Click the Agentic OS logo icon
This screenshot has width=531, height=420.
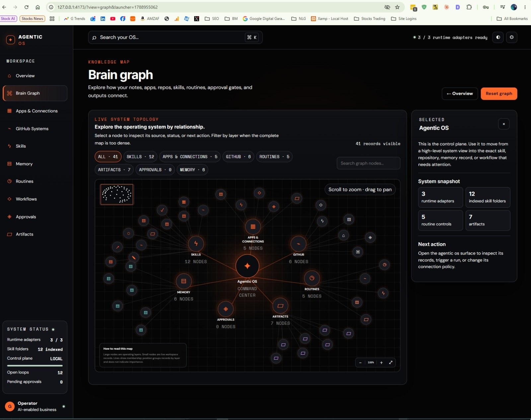pyautogui.click(x=11, y=40)
